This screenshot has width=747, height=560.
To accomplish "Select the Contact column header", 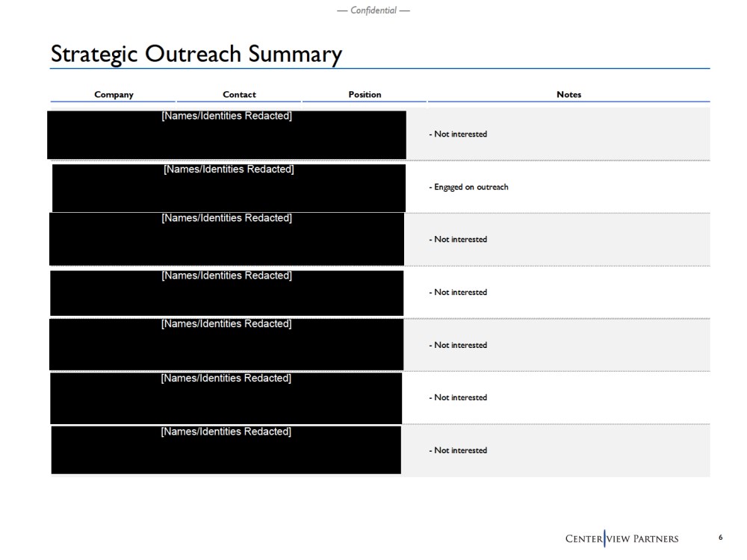I will [x=239, y=95].
